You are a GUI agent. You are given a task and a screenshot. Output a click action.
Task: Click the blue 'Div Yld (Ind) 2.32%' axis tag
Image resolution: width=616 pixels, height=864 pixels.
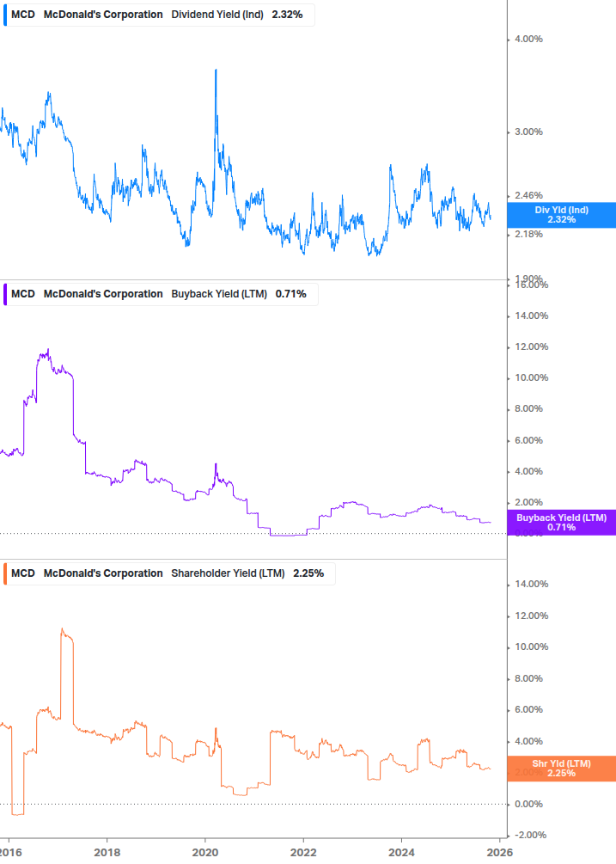click(561, 214)
